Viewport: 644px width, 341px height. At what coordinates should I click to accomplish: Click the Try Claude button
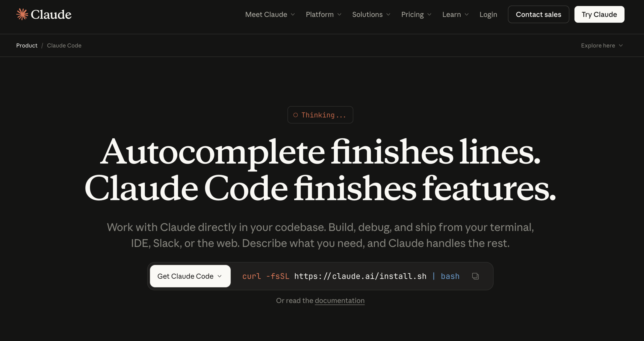(x=599, y=15)
